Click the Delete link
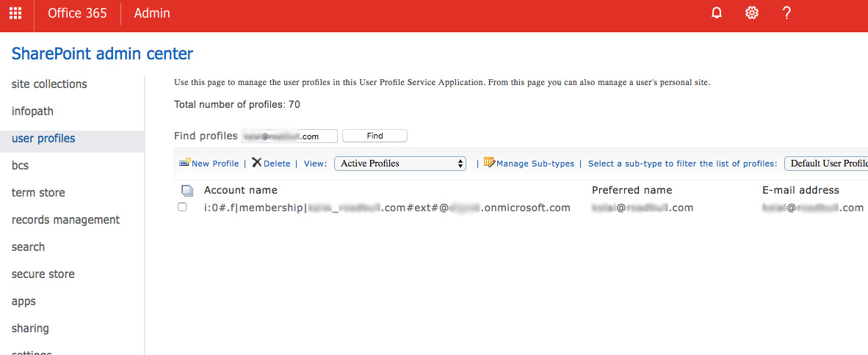This screenshot has height=355, width=868. [x=277, y=164]
